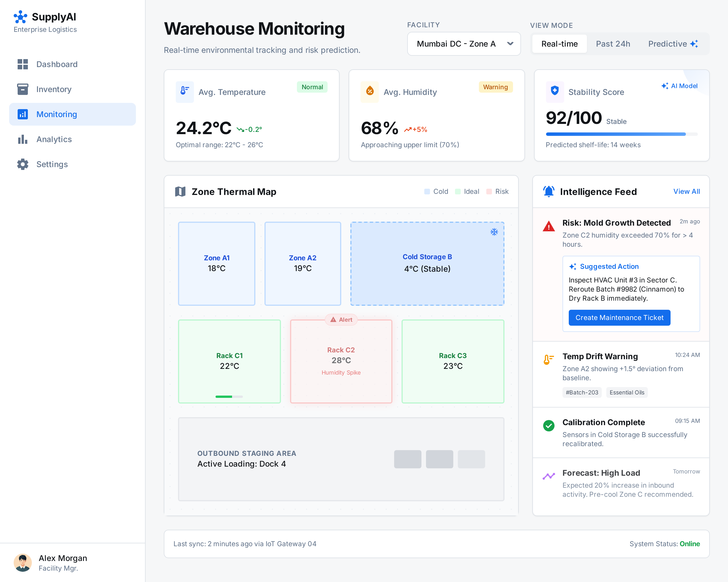Select the Rack C2 alert tile
The height and width of the screenshot is (582, 728).
pos(341,361)
